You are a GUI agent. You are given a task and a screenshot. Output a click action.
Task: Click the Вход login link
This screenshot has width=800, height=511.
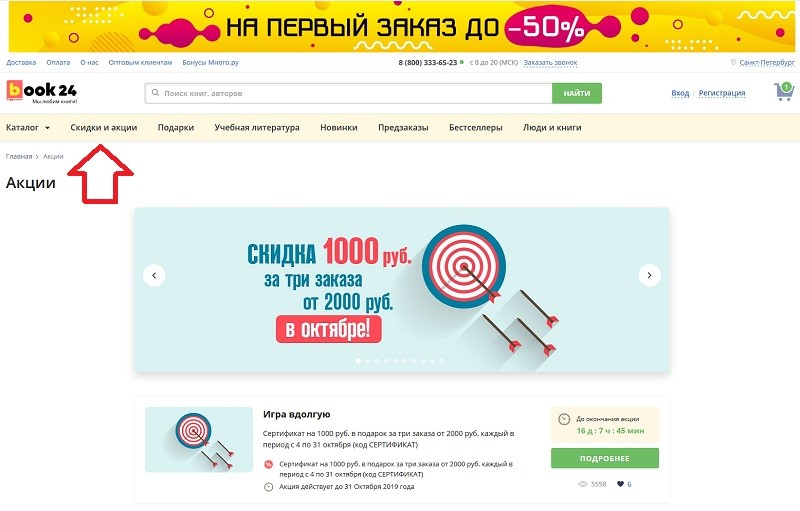(680, 93)
